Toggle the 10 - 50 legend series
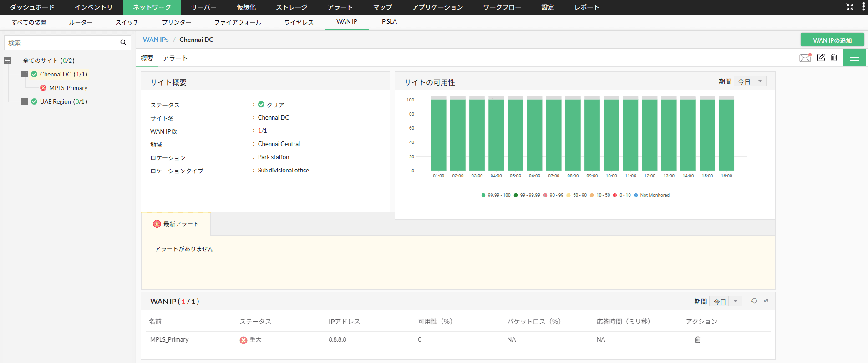868x363 pixels. (600, 195)
